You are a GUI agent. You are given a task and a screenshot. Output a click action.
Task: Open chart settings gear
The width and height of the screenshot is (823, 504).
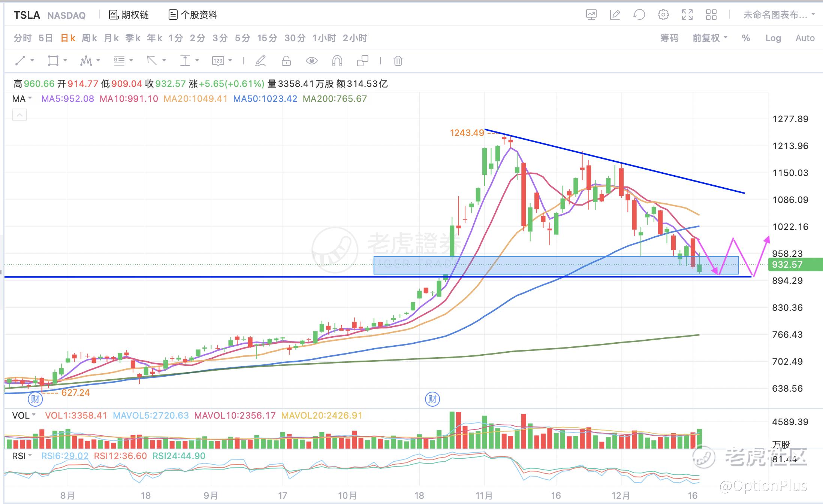click(x=663, y=15)
